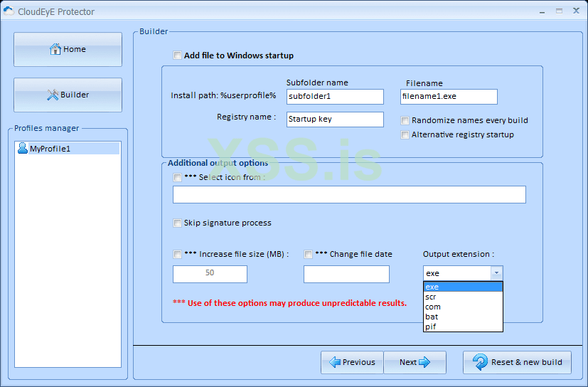The image size is (588, 387).
Task: Minimize the CloudEyE Protector window
Action: pyautogui.click(x=542, y=11)
